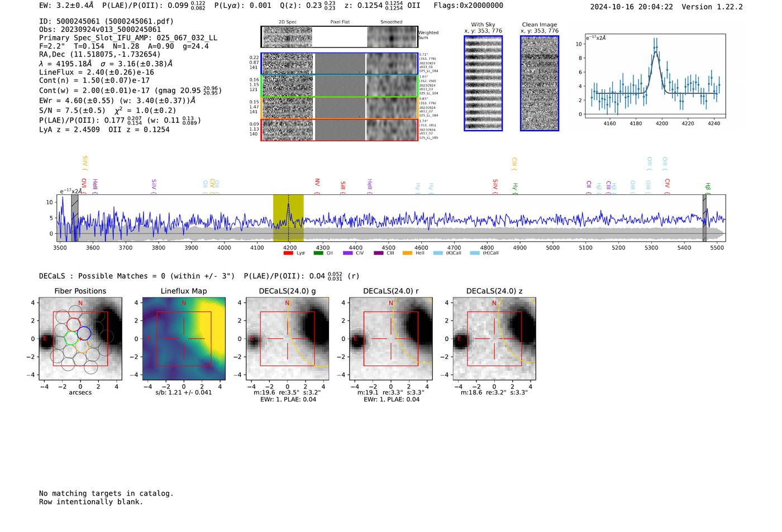Click the LineFlux value line

coord(97,72)
